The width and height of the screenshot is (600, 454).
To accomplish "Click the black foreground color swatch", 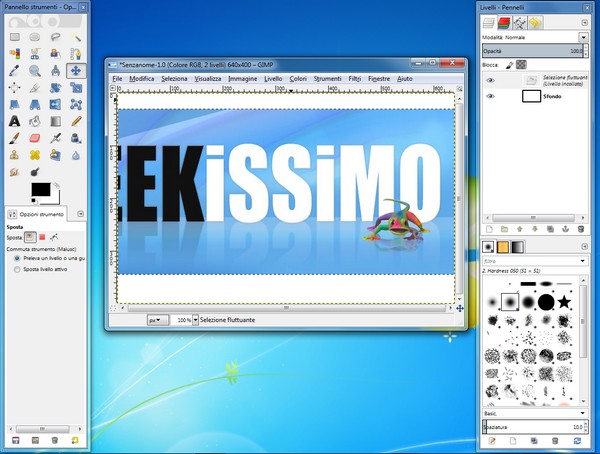I will [x=41, y=189].
